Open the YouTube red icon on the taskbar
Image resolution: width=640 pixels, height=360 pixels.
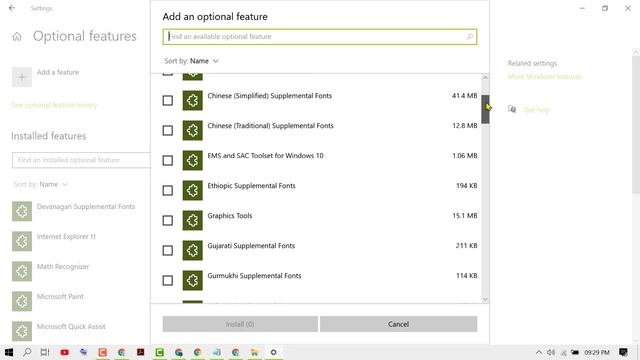[x=64, y=352]
